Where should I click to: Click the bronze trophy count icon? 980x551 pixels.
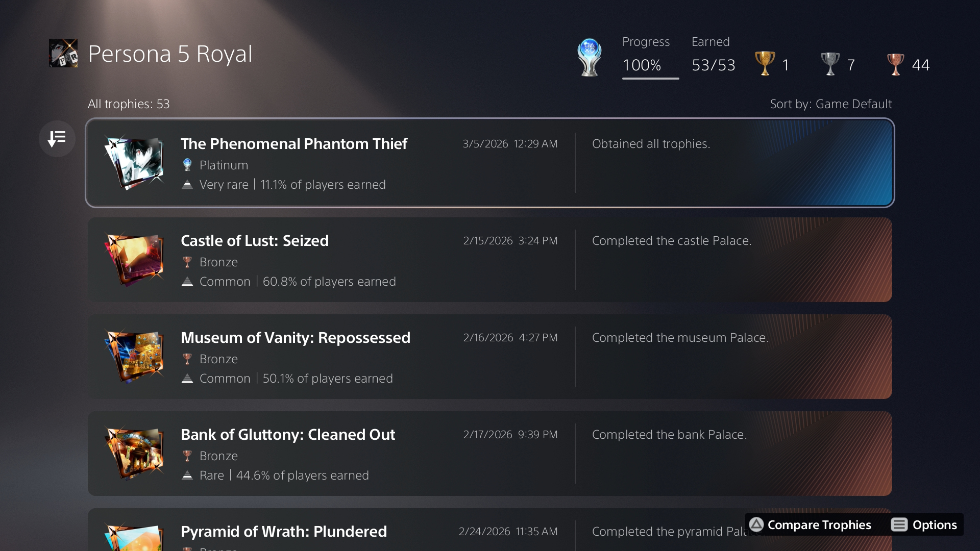coord(895,64)
